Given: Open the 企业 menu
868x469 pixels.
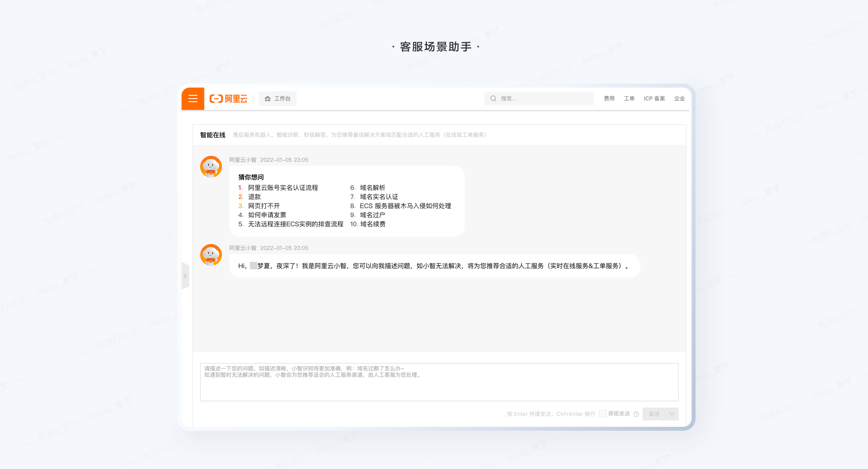Looking at the screenshot, I should click(x=680, y=98).
